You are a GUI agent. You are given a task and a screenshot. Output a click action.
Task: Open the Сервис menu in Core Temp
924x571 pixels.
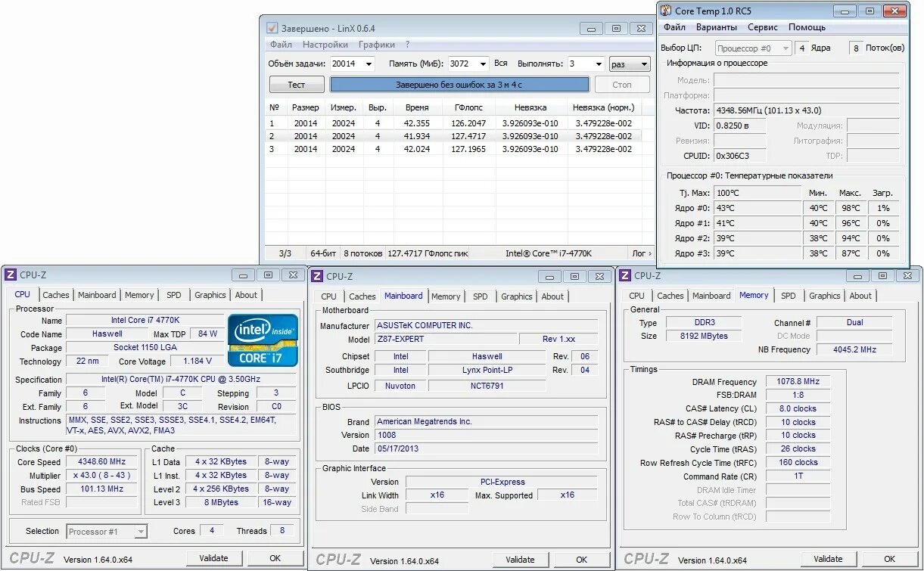click(x=763, y=27)
